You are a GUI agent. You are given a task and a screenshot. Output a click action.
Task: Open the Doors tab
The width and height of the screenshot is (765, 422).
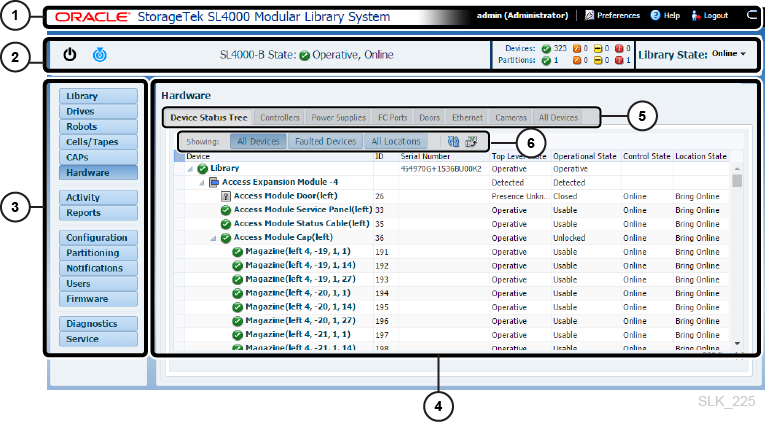(429, 118)
